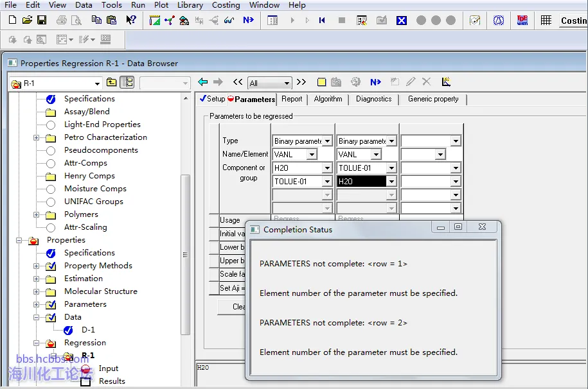Click the plot wizard icon in the Data Browser toolbar

(446, 82)
